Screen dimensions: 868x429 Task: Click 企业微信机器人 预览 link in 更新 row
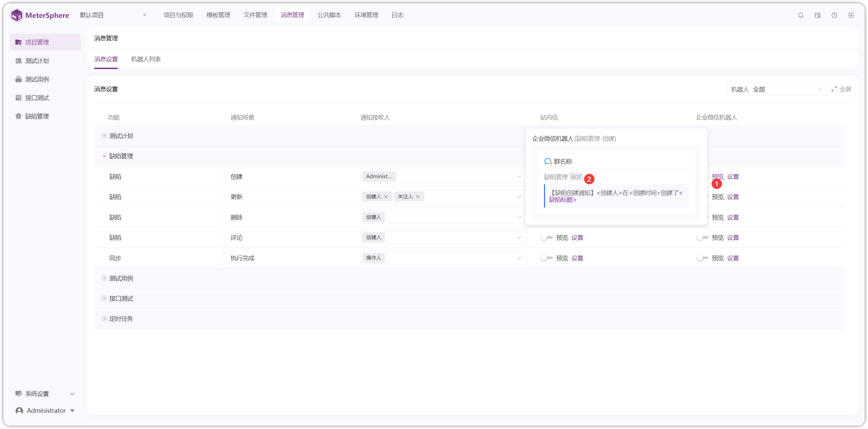coord(718,197)
